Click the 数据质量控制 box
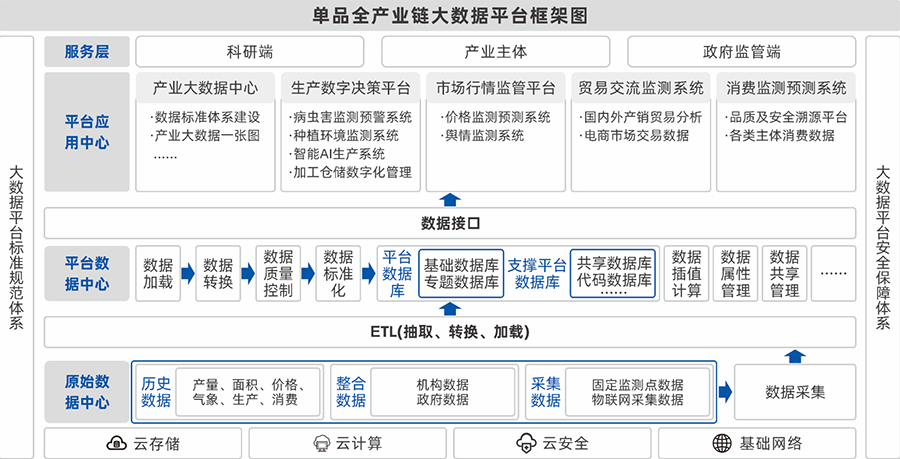 point(279,274)
